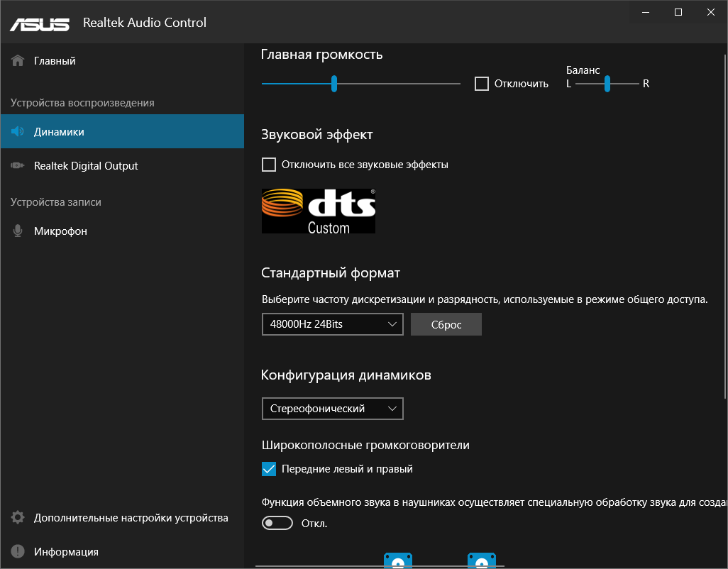Click the digital output connector icon
The image size is (728, 569).
click(x=18, y=166)
